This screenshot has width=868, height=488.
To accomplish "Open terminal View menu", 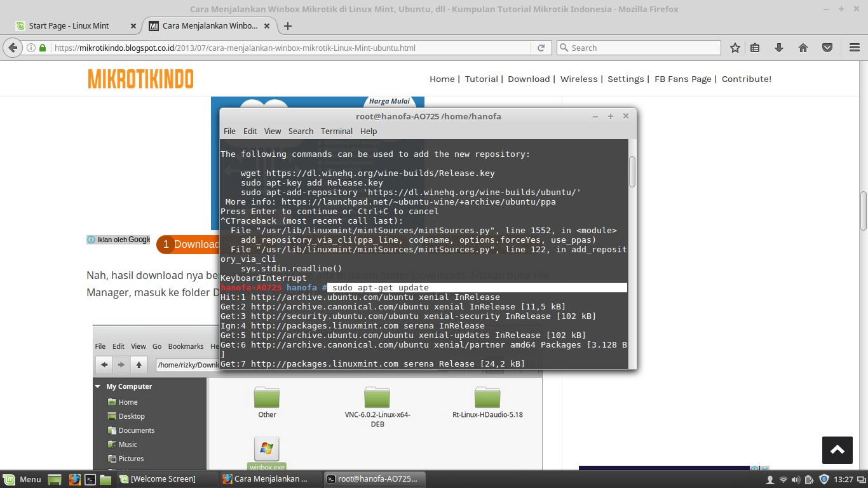I will 273,131.
